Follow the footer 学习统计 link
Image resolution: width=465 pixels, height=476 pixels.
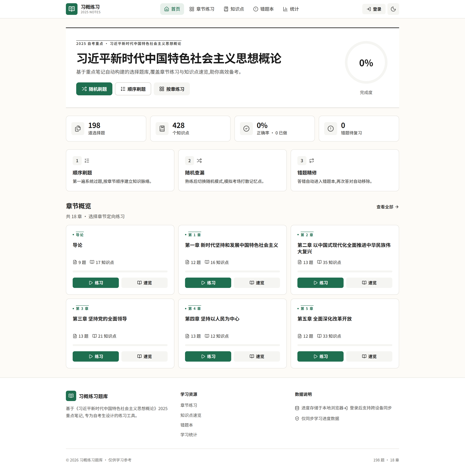pyautogui.click(x=189, y=435)
